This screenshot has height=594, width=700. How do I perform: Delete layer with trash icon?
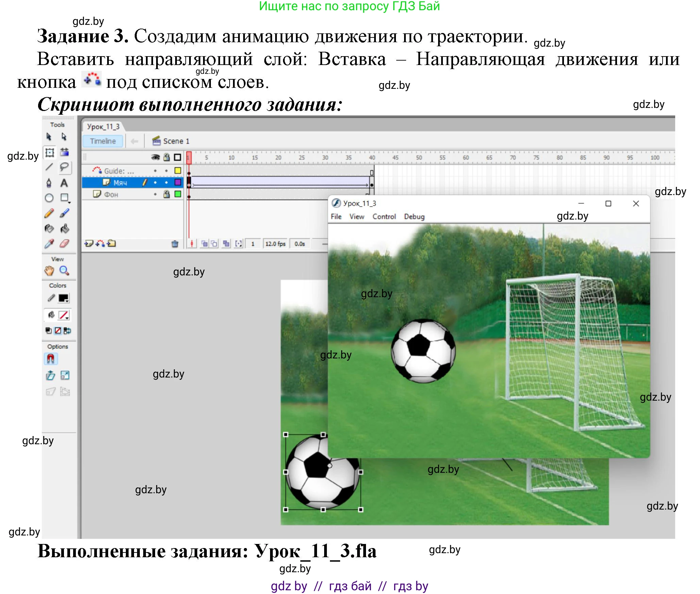tap(175, 244)
